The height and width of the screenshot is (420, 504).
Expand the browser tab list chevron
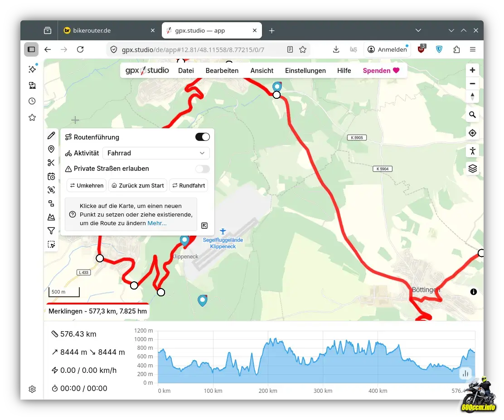click(418, 30)
